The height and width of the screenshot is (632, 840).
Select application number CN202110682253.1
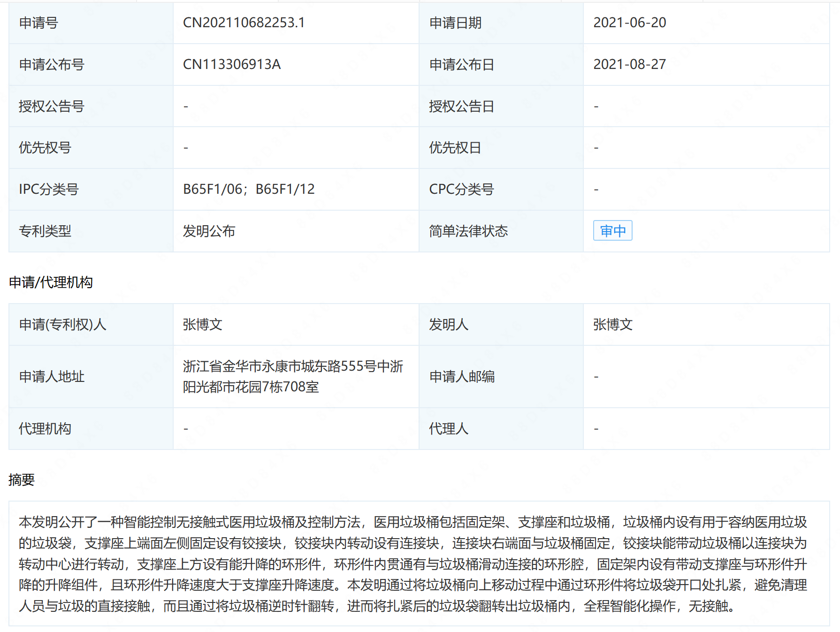[244, 23]
